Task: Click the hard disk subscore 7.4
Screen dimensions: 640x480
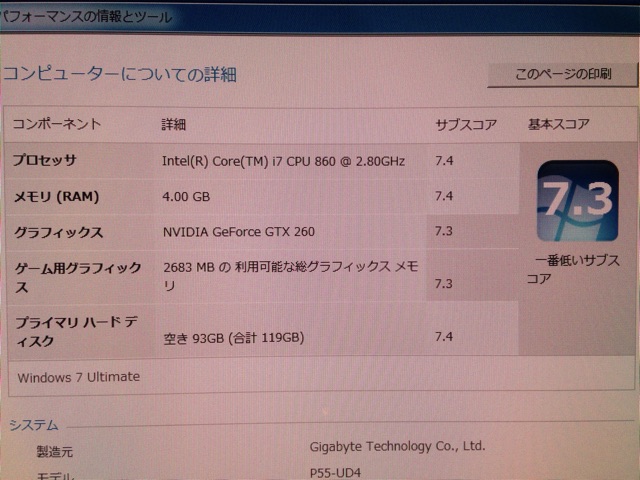Action: pos(444,336)
